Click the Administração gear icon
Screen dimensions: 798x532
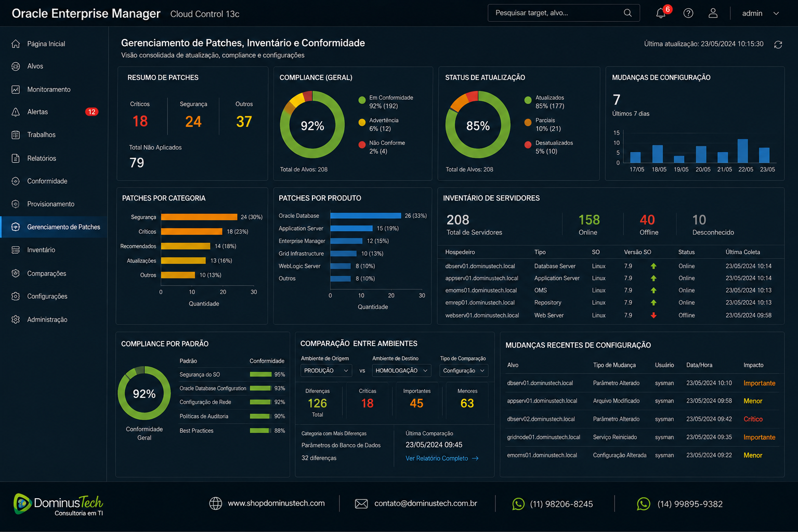16,320
